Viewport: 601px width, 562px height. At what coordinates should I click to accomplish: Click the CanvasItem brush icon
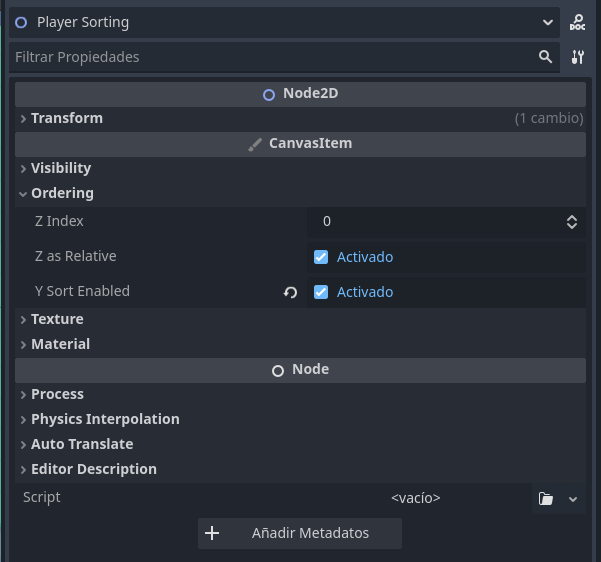[x=255, y=144]
